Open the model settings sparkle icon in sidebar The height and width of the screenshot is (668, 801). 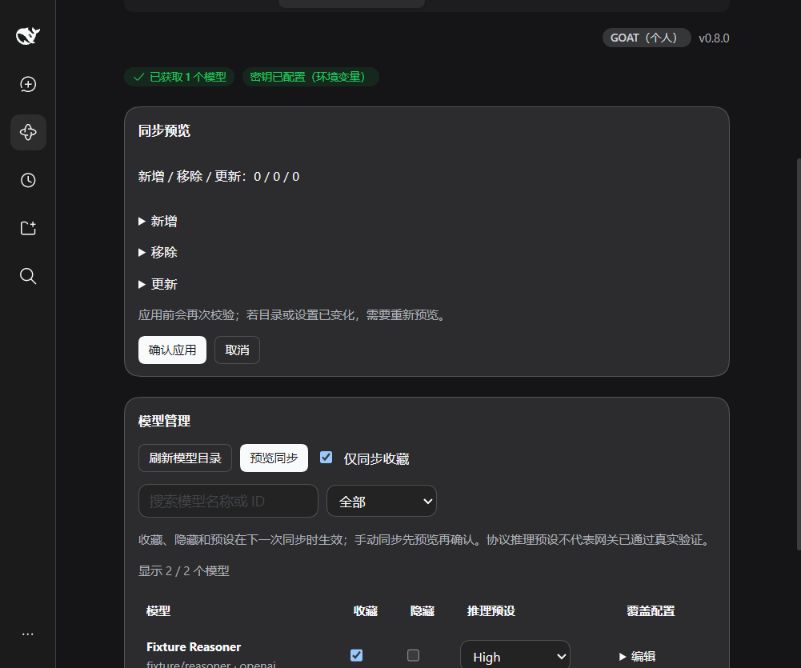pyautogui.click(x=28, y=132)
